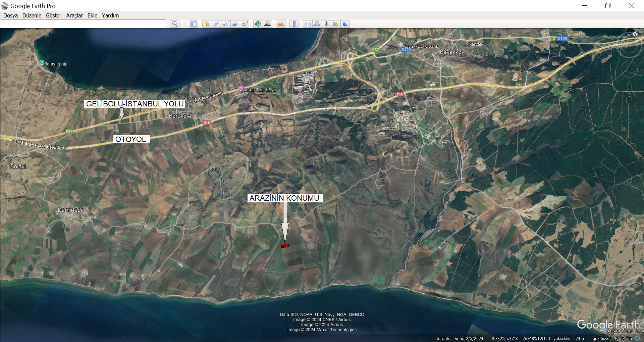The image size is (644, 342).
Task: Click the Bolayır town label
Action: pyautogui.click(x=19, y=166)
